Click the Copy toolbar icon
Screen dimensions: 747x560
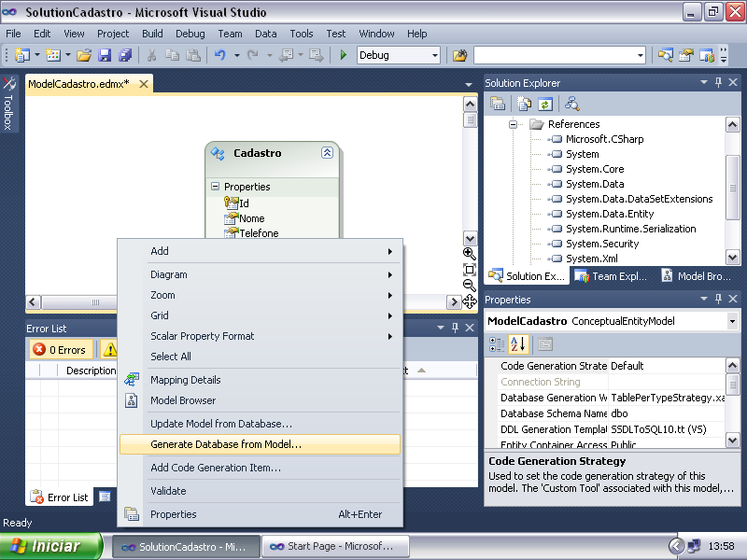[x=172, y=55]
